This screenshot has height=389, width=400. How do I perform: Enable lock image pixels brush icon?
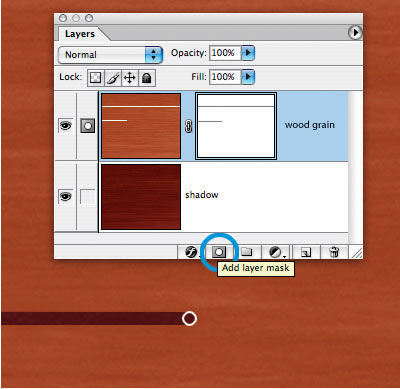click(x=113, y=78)
